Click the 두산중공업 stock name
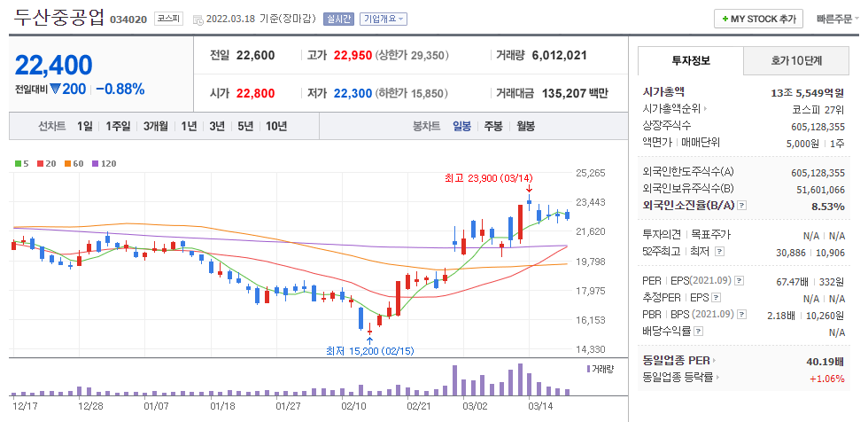This screenshot has height=422, width=868. (x=59, y=18)
